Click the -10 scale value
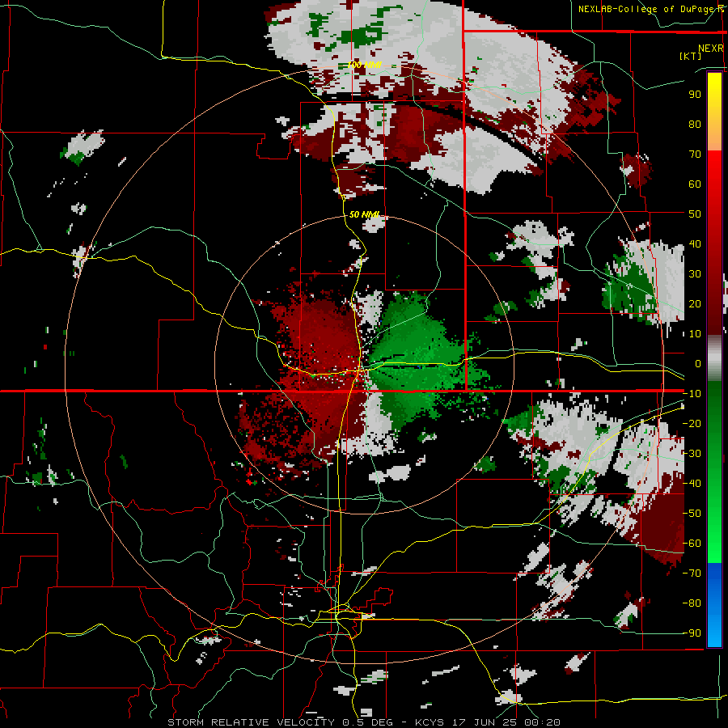The height and width of the screenshot is (728, 728). pos(692,394)
